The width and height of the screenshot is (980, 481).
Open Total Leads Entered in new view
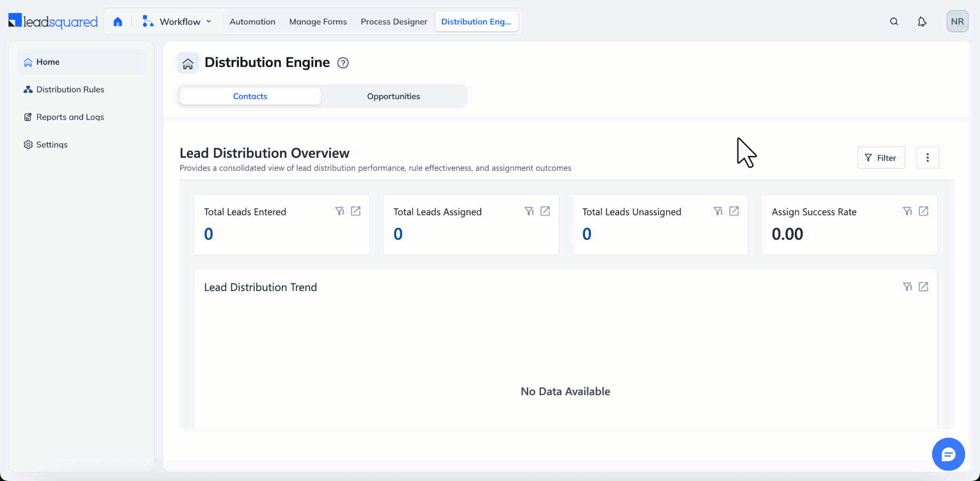pyautogui.click(x=356, y=211)
